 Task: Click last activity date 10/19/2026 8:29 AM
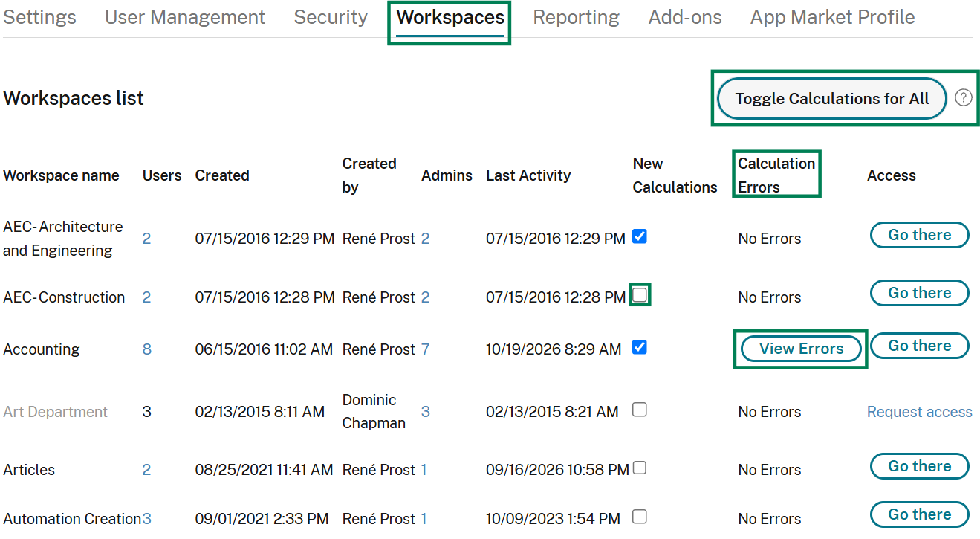click(x=554, y=349)
